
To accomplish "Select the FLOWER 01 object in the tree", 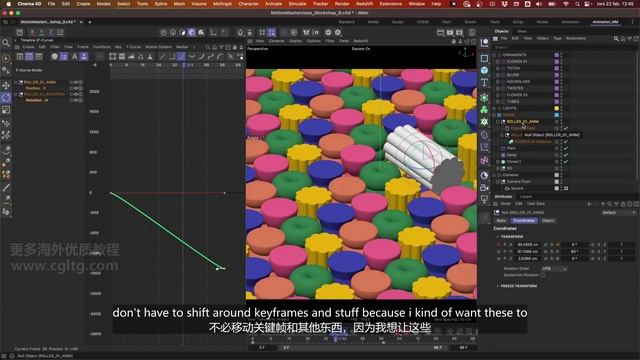I will 516,62.
